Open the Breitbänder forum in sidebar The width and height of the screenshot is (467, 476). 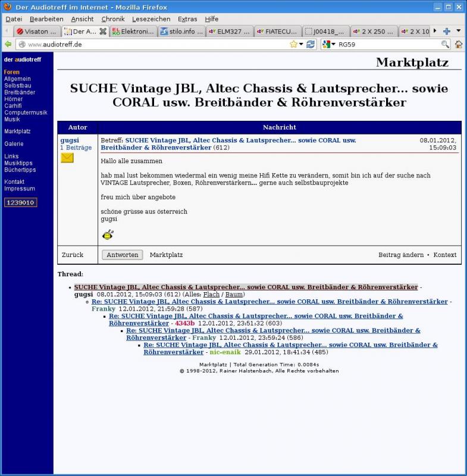20,92
